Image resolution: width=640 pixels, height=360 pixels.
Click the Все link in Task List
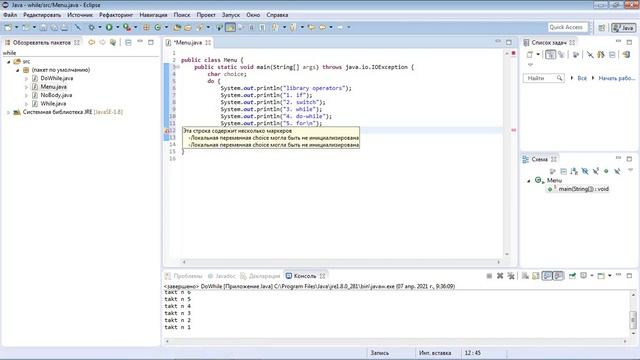(x=582, y=78)
